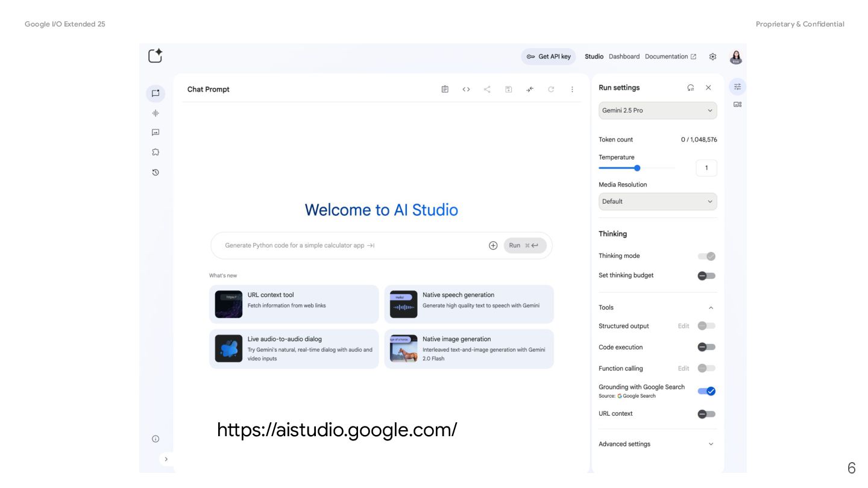Click the Temperature slider
Screen dimensions: 868x488
pyautogui.click(x=637, y=168)
